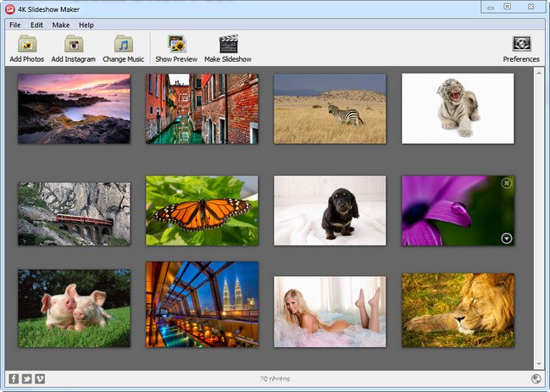
Task: Click the Add Photos toolbar icon
Action: (27, 44)
